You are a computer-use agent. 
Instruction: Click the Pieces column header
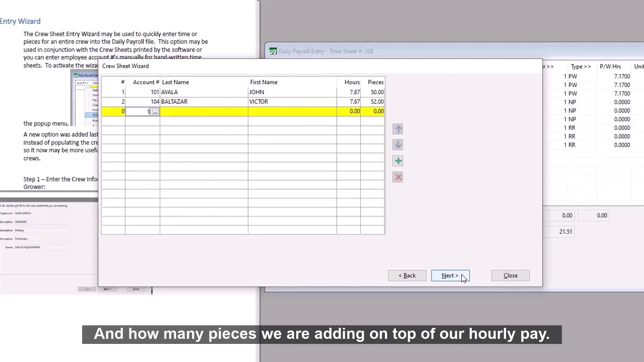click(x=375, y=82)
